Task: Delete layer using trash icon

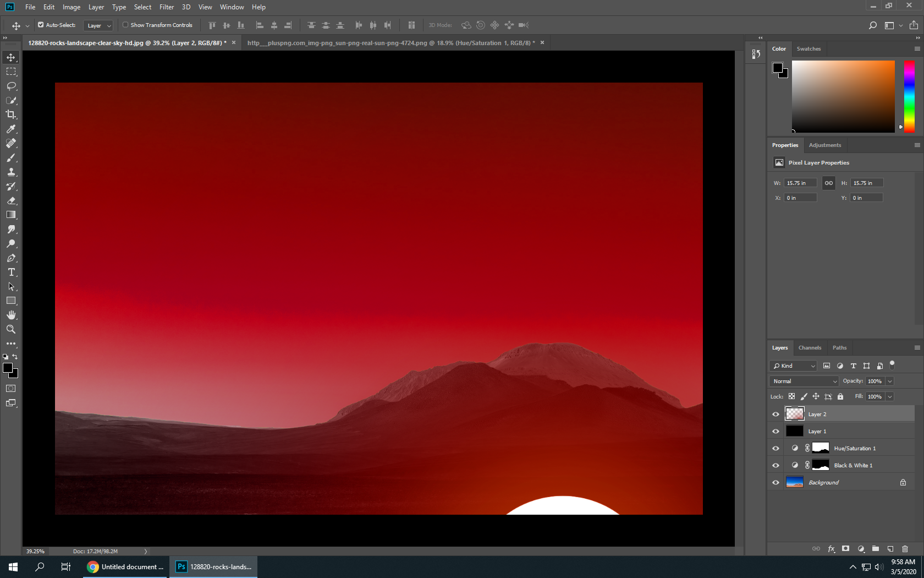Action: pyautogui.click(x=905, y=549)
